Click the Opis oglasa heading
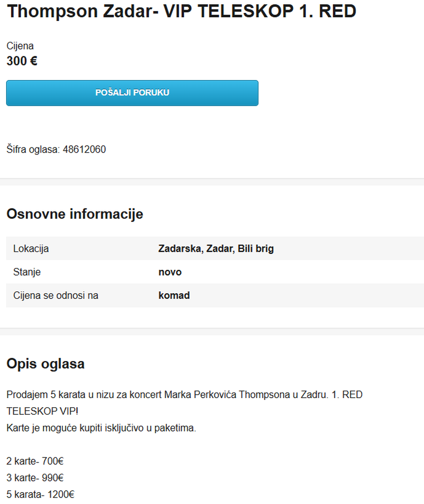This screenshot has height=504, width=424. point(45,364)
